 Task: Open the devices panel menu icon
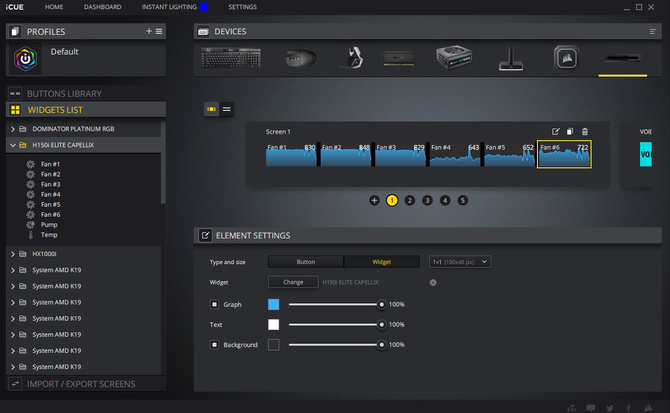pyautogui.click(x=652, y=32)
